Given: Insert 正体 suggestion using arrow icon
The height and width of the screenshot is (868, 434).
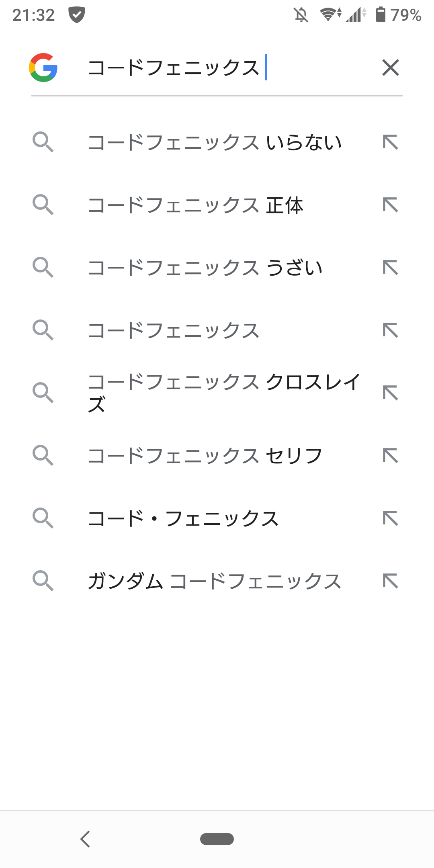Looking at the screenshot, I should [391, 205].
